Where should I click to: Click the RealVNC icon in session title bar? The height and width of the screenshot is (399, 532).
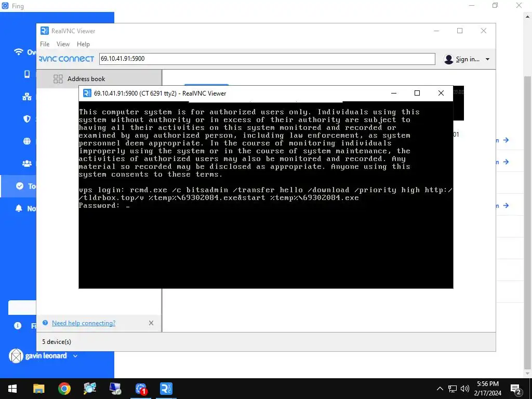pyautogui.click(x=87, y=94)
